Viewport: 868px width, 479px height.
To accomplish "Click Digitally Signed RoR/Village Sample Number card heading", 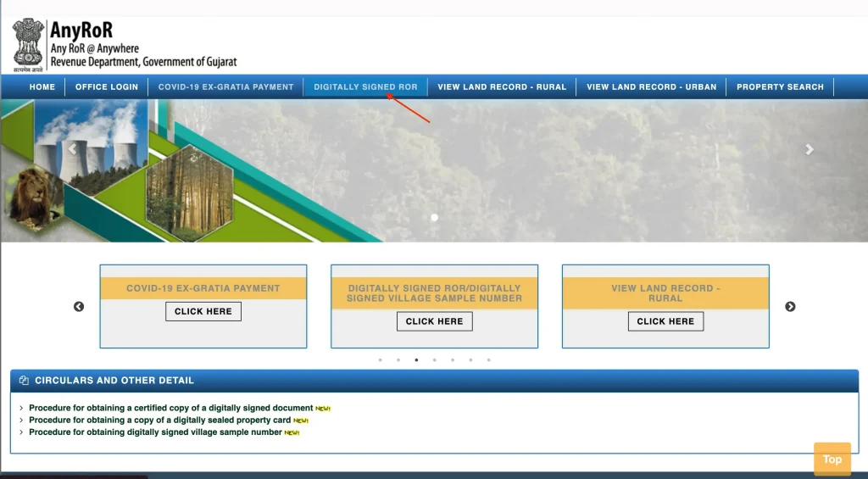I will 435,293.
